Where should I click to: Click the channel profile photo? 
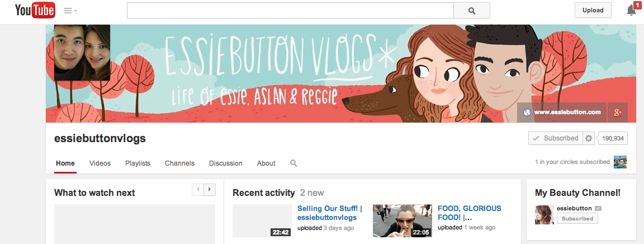pos(82,53)
